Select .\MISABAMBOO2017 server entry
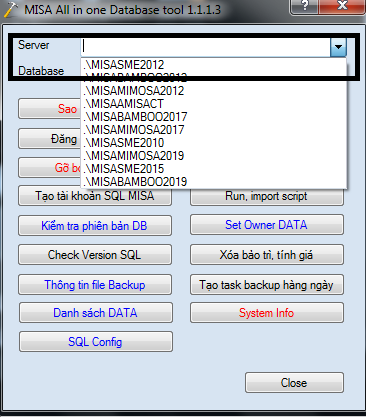The width and height of the screenshot is (366, 417). pos(214,117)
